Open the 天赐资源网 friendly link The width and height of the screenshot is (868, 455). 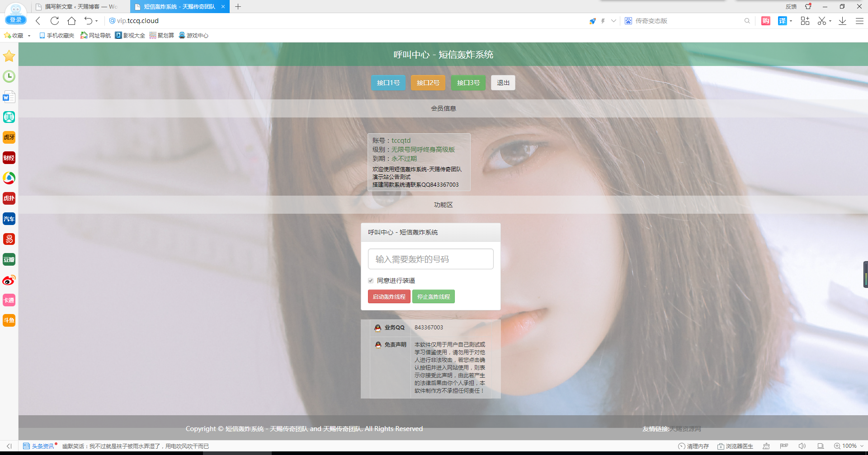click(x=685, y=429)
